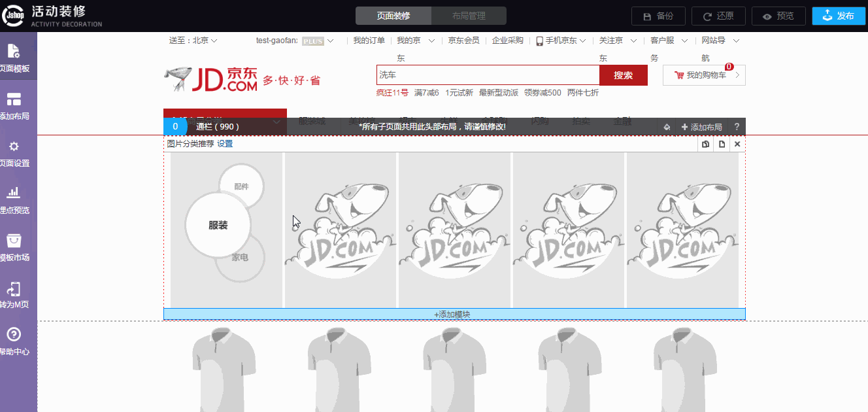The width and height of the screenshot is (868, 412).
Task: Click the copy module icon in module header
Action: [x=706, y=144]
